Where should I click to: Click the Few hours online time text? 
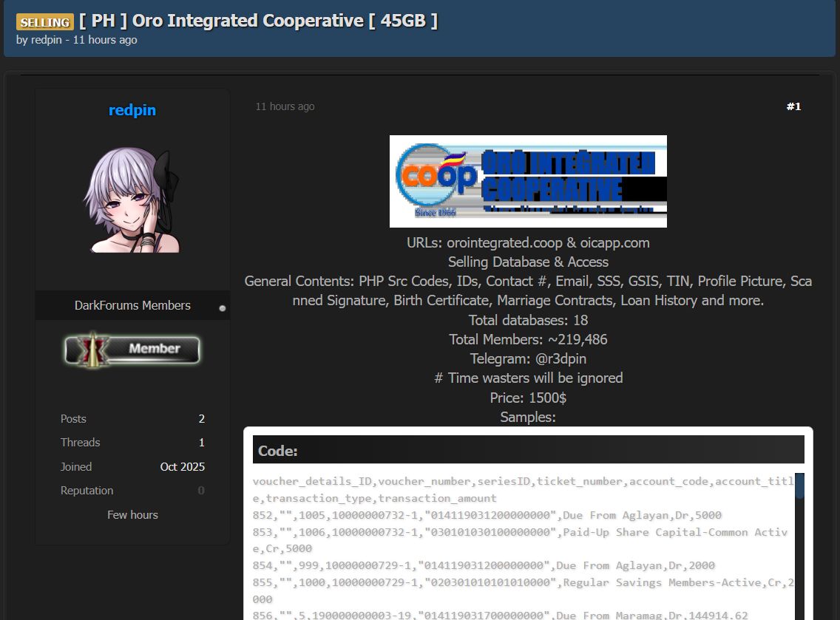pyautogui.click(x=132, y=515)
